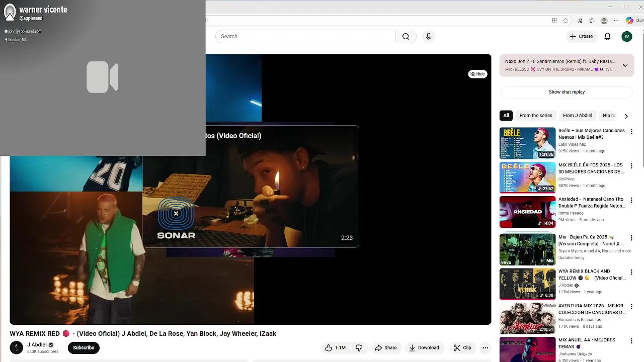Screen dimensions: 644x362
Task: Open Ansiedad Natanael Cano video thumbnail
Action: [x=527, y=212]
